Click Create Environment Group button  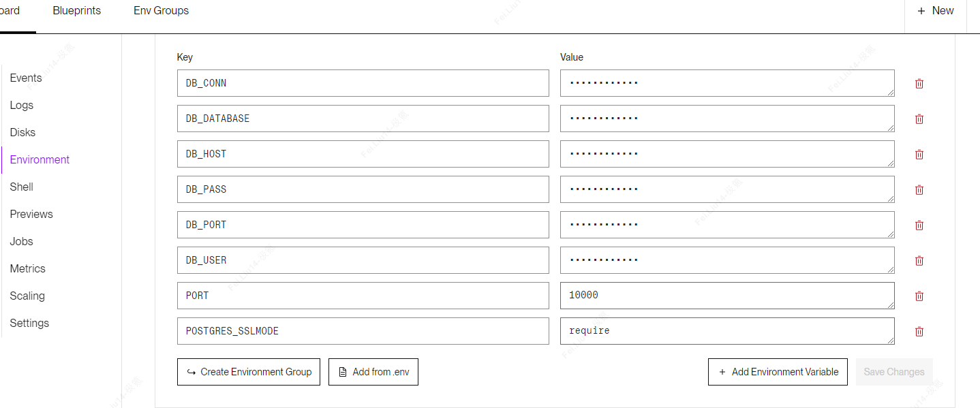(249, 372)
